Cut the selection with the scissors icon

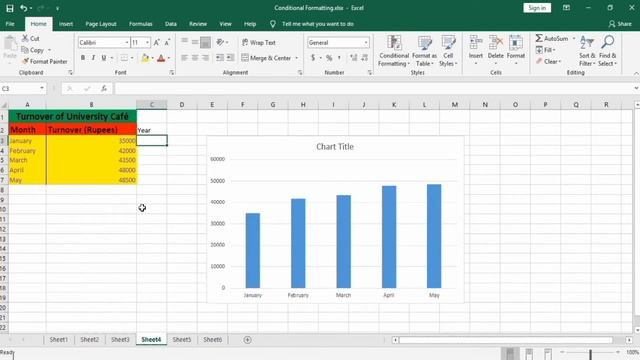(x=31, y=38)
